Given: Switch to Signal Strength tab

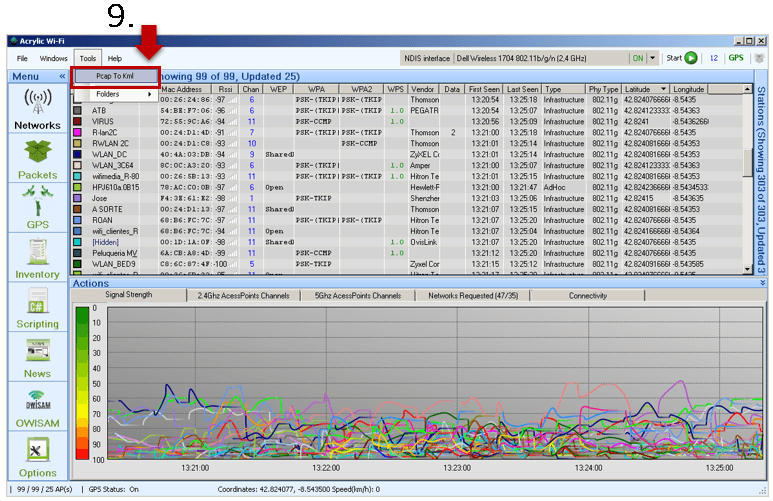Looking at the screenshot, I should pos(129,295).
